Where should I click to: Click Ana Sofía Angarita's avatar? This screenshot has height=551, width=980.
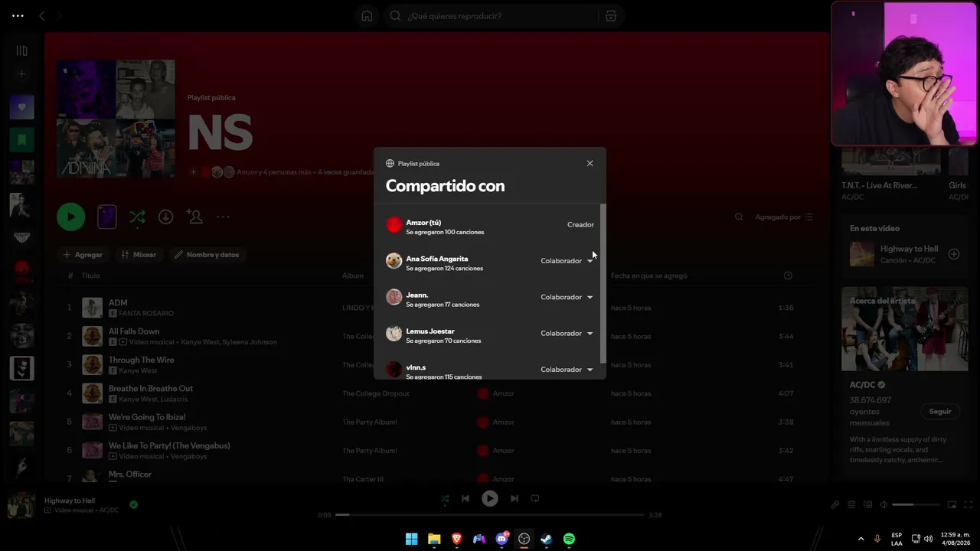click(x=394, y=261)
